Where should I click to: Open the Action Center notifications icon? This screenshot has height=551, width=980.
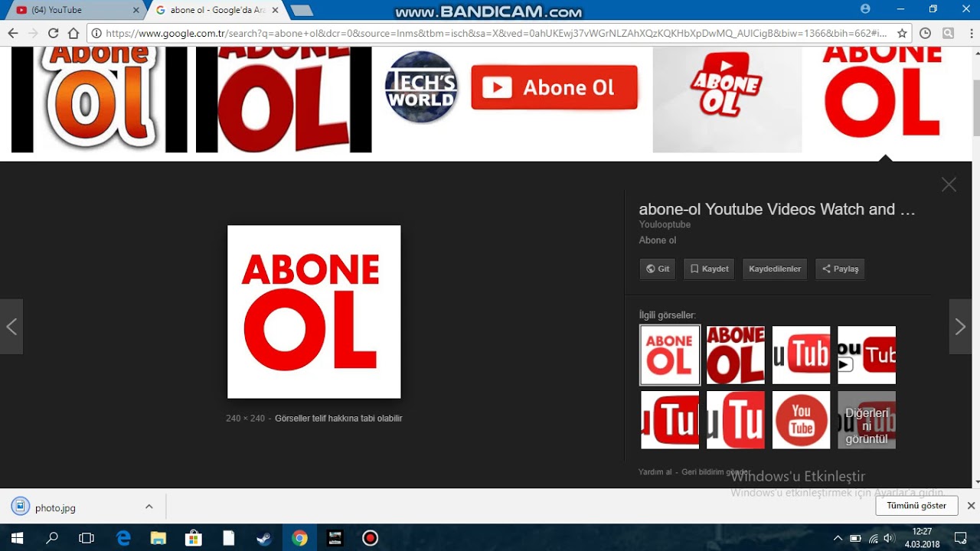[x=962, y=538]
